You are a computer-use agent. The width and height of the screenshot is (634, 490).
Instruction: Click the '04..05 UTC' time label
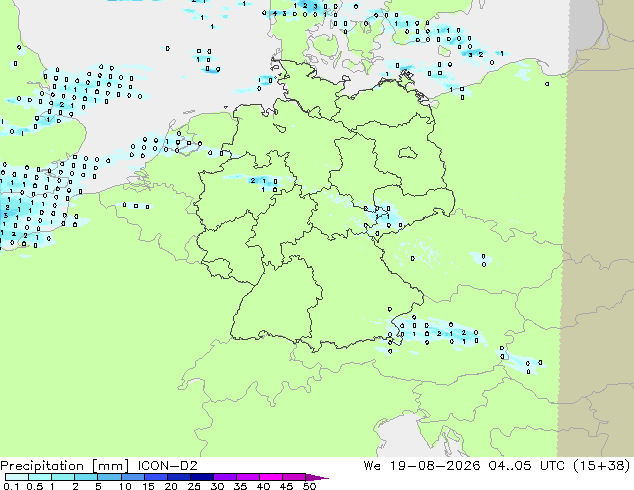point(527,466)
